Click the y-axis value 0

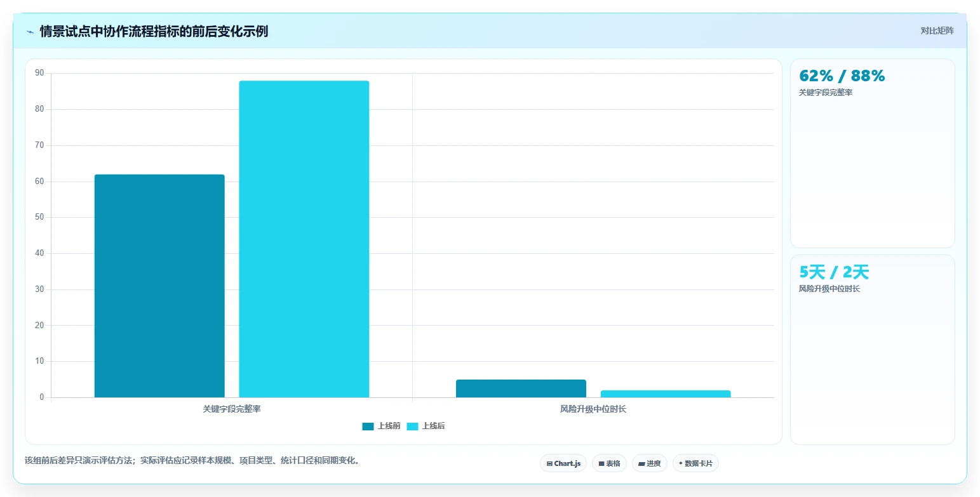[x=42, y=397]
